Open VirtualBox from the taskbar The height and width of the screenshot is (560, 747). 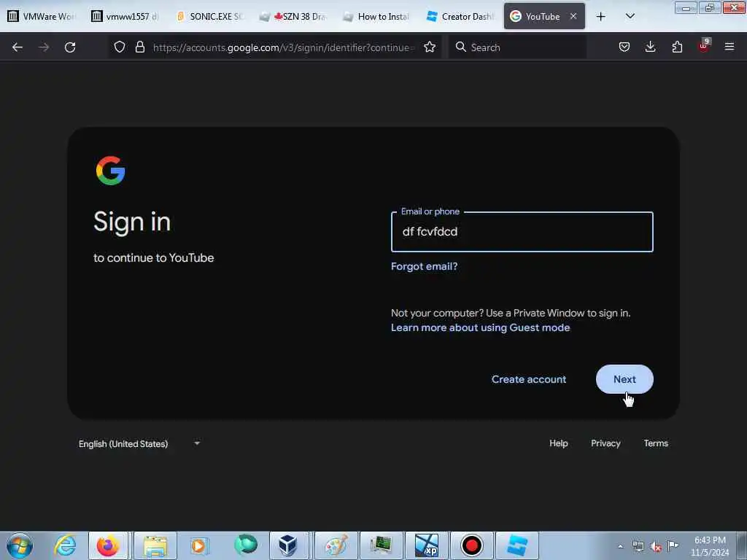point(288,545)
